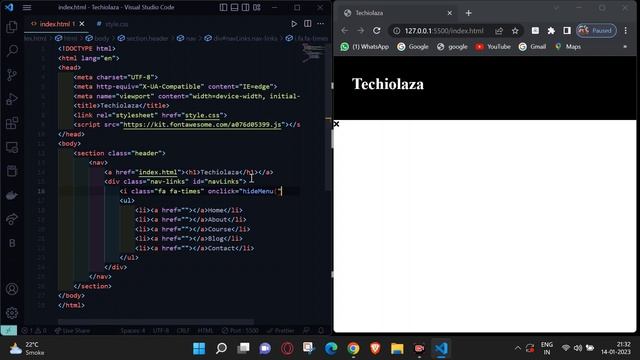Close the index.html editor tab
640x360 pixels.
coord(82,24)
